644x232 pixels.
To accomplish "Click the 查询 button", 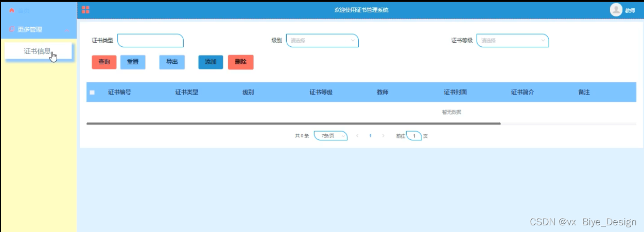I will pyautogui.click(x=105, y=62).
